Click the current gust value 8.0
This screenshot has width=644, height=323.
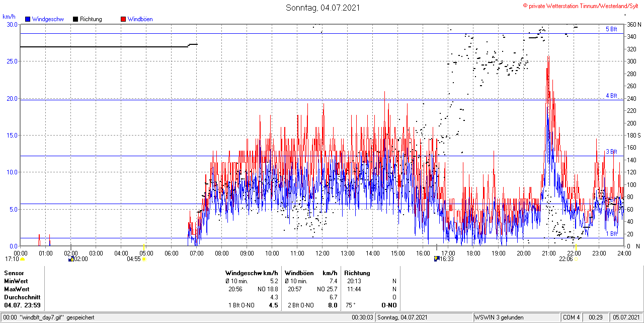click(333, 305)
